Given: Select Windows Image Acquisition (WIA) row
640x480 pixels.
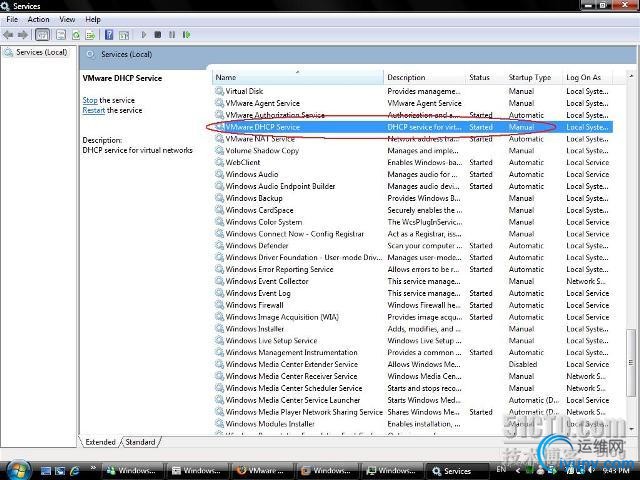Looking at the screenshot, I should [413, 317].
